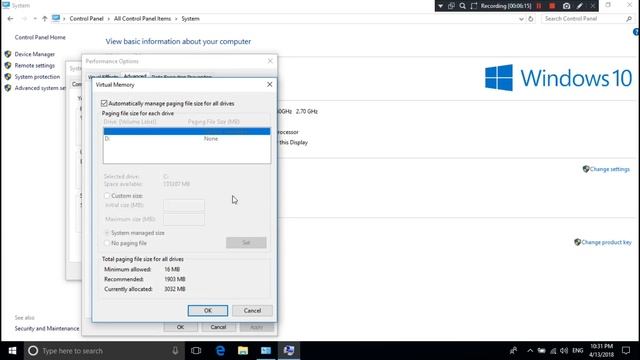Viewport: 640px width, 360px height.
Task: Click the Change product key link
Action: (606, 242)
